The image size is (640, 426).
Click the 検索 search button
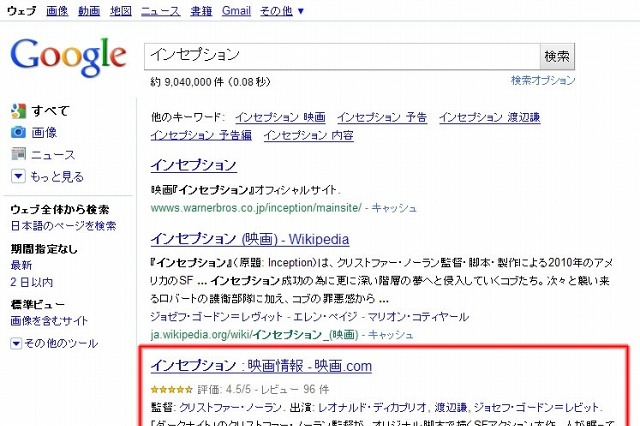tap(557, 55)
